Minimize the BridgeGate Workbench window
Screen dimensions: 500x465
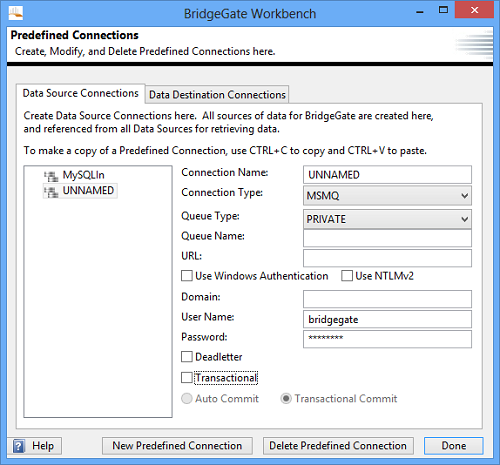coord(420,12)
